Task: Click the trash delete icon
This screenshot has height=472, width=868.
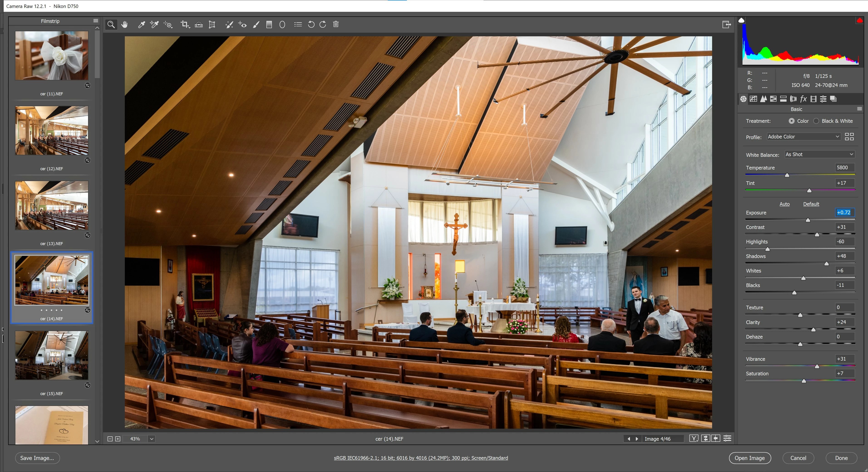Action: tap(336, 24)
